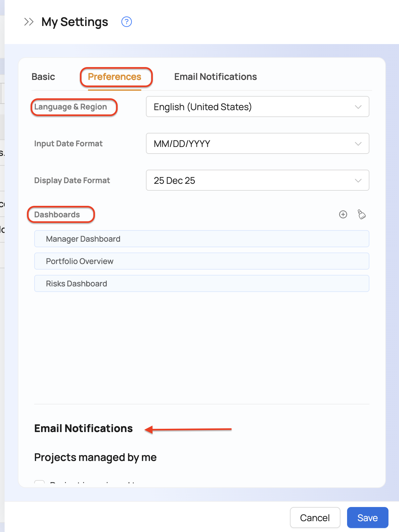Click the Language & Region label
Screen dimensions: 399x532
point(71,107)
